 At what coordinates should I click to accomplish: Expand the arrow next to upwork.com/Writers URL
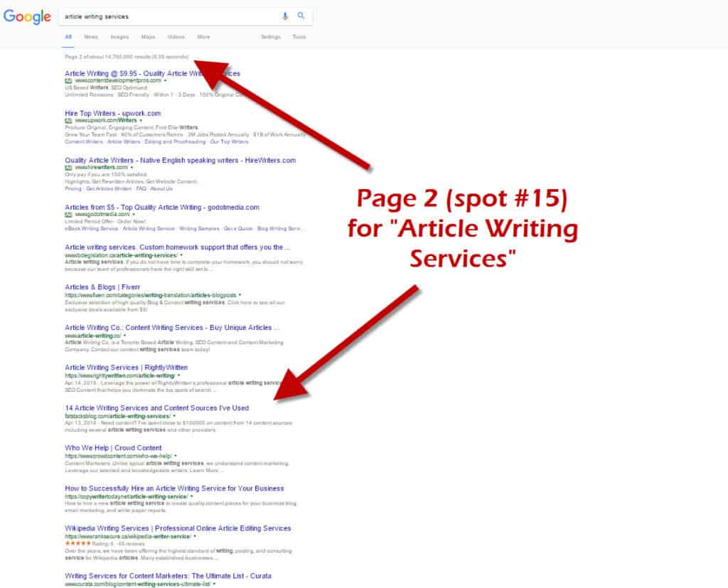point(141,121)
